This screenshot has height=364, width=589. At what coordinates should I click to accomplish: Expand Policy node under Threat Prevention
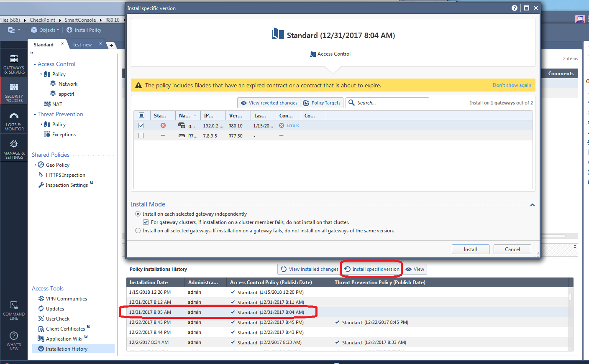click(x=41, y=125)
